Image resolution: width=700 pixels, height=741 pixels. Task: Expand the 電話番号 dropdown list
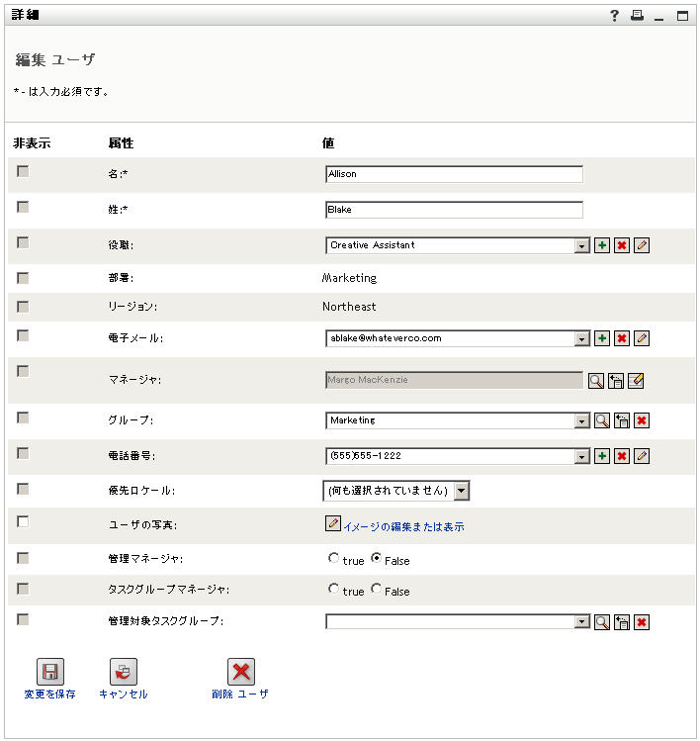[582, 456]
